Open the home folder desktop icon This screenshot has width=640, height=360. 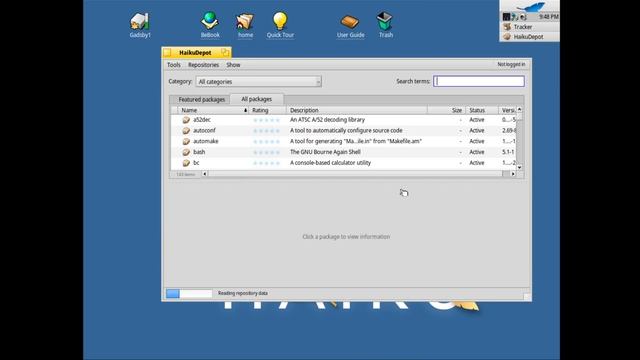coord(245,21)
